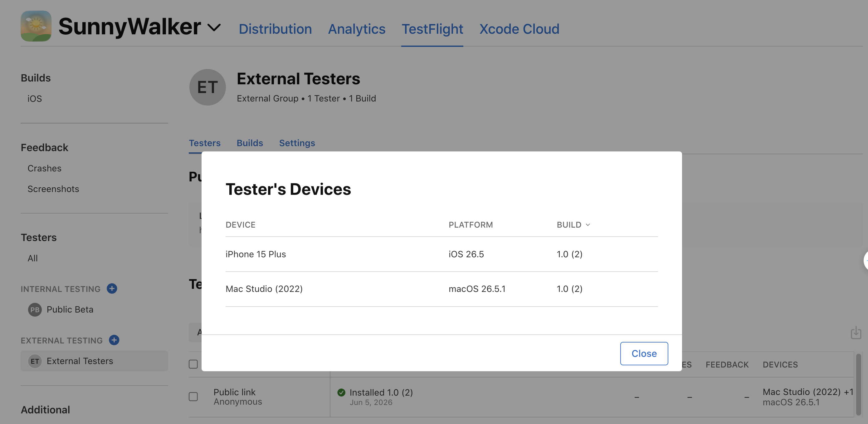
Task: Click Public link Anonymous tester name
Action: [x=237, y=397]
